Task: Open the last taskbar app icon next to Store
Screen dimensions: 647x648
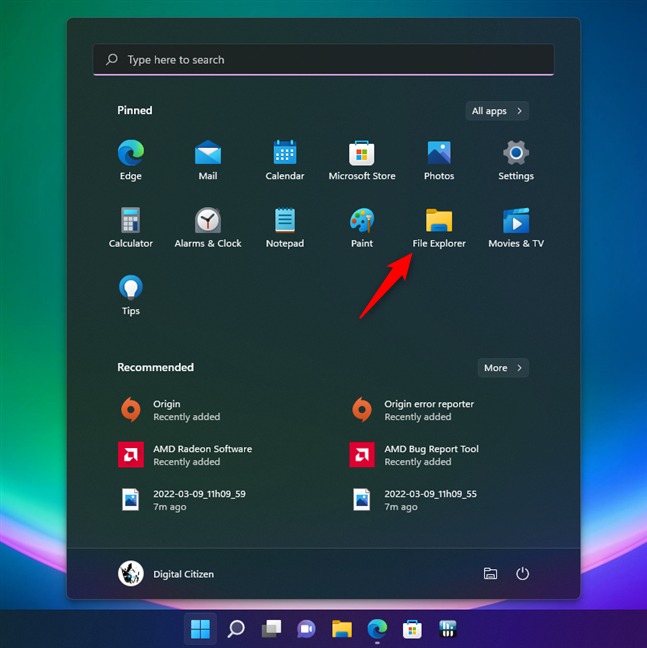Action: (447, 629)
